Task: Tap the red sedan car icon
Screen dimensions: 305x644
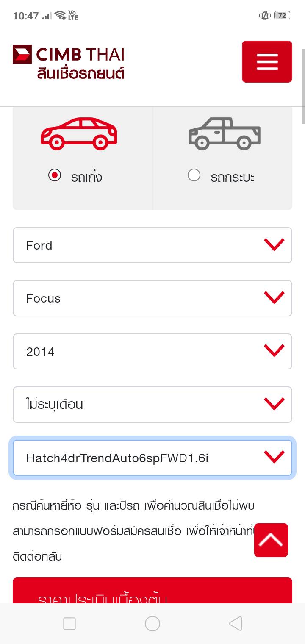Action: click(x=79, y=133)
